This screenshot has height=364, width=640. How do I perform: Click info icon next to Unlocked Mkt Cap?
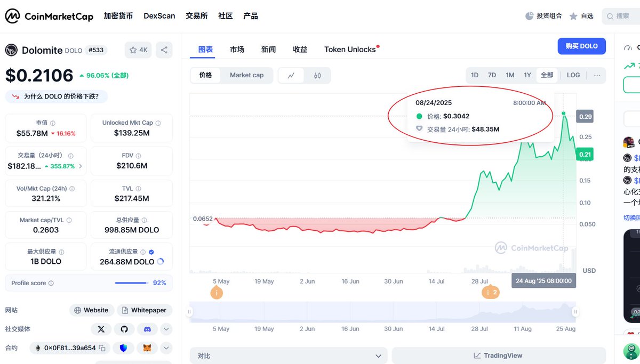pos(158,123)
